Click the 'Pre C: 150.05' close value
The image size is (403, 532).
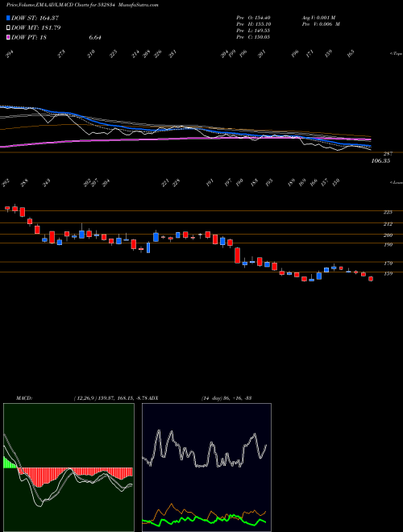[253, 37]
